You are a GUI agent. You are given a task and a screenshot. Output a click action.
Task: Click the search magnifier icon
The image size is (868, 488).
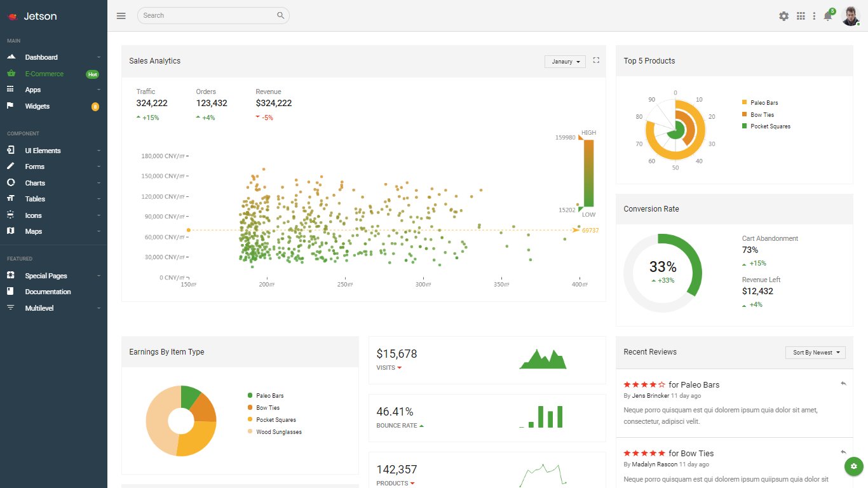pyautogui.click(x=281, y=15)
